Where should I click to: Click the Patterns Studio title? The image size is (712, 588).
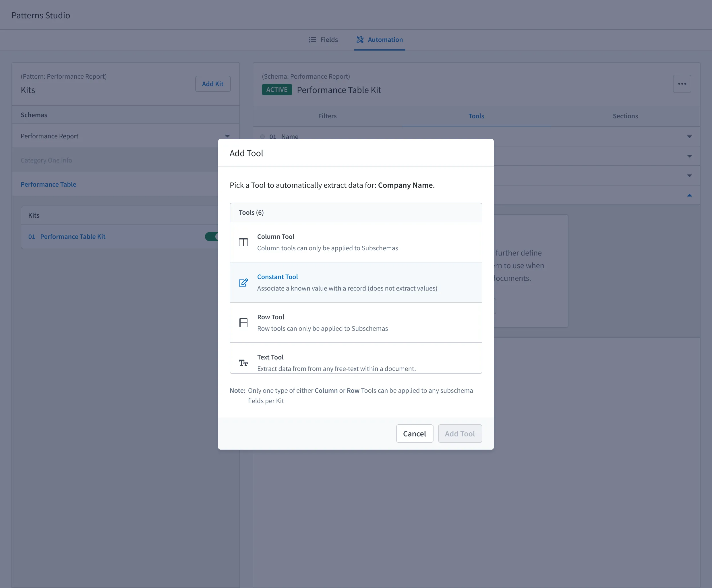(x=41, y=15)
